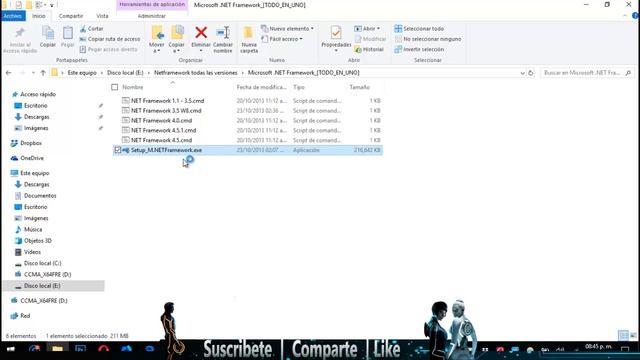Click the Cortar (cut) scissors icon
The width and height of the screenshot is (640, 360).
click(83, 29)
